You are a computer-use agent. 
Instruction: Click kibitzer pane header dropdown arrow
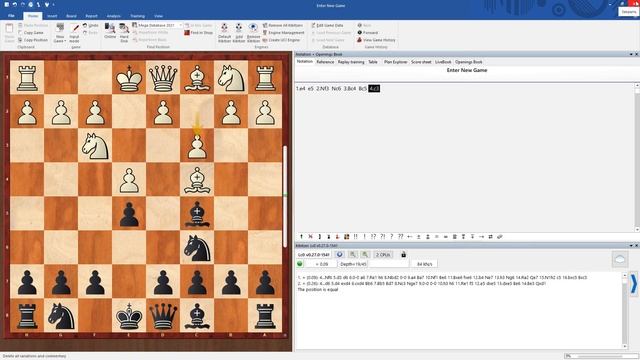631,246
